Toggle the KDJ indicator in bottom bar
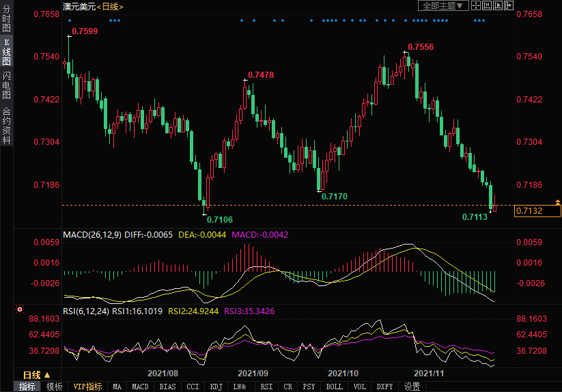The image size is (562, 392). point(216,387)
